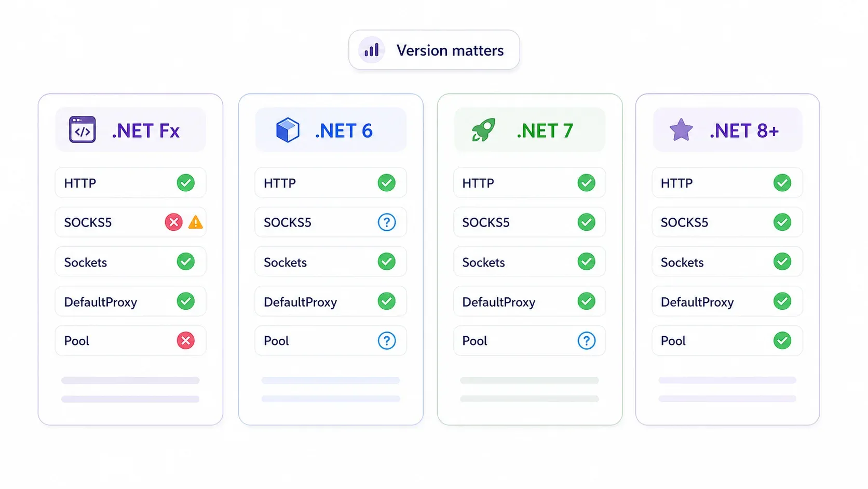Screen dimensions: 868x489
Task: Click the green check for Pool under .NET 8+
Action: [x=782, y=341]
